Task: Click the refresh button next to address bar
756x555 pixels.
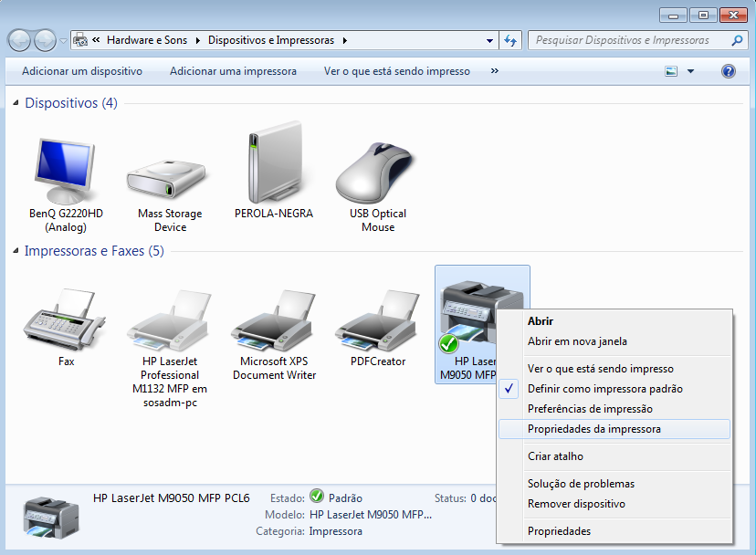Action: 510,40
